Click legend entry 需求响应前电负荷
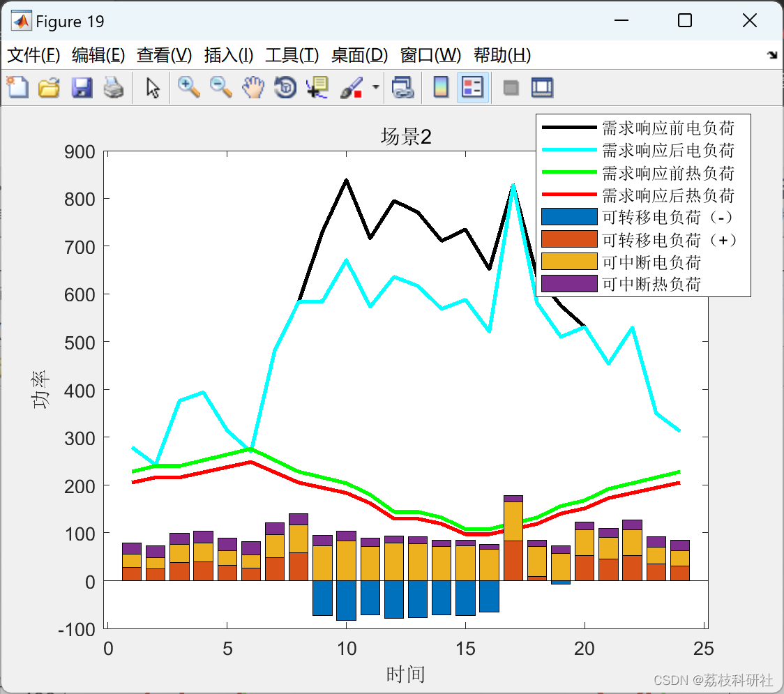 [x=668, y=128]
